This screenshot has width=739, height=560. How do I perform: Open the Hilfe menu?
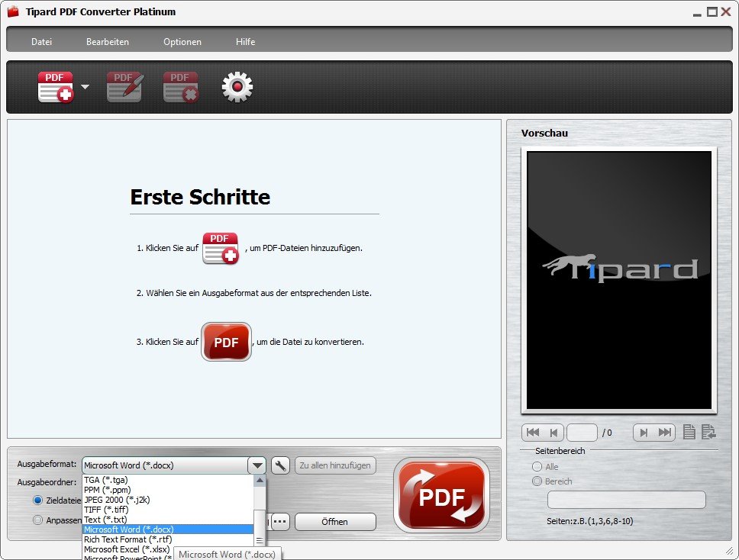[x=245, y=41]
